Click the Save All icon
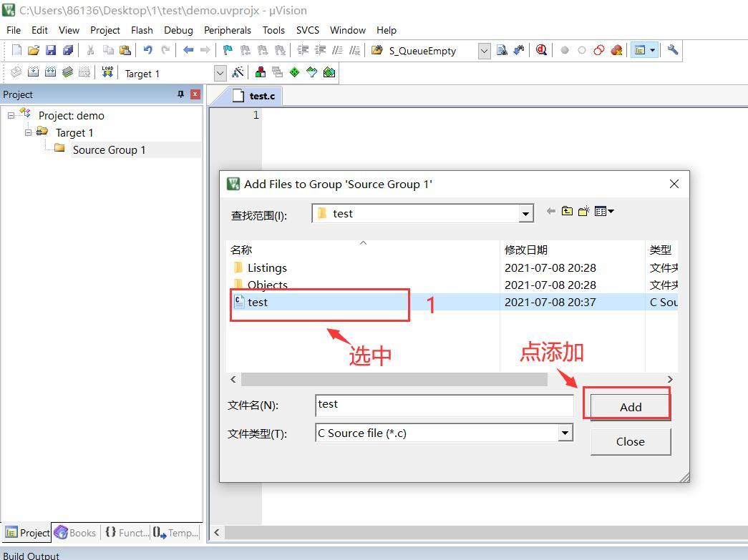This screenshot has width=748, height=560. (68, 50)
